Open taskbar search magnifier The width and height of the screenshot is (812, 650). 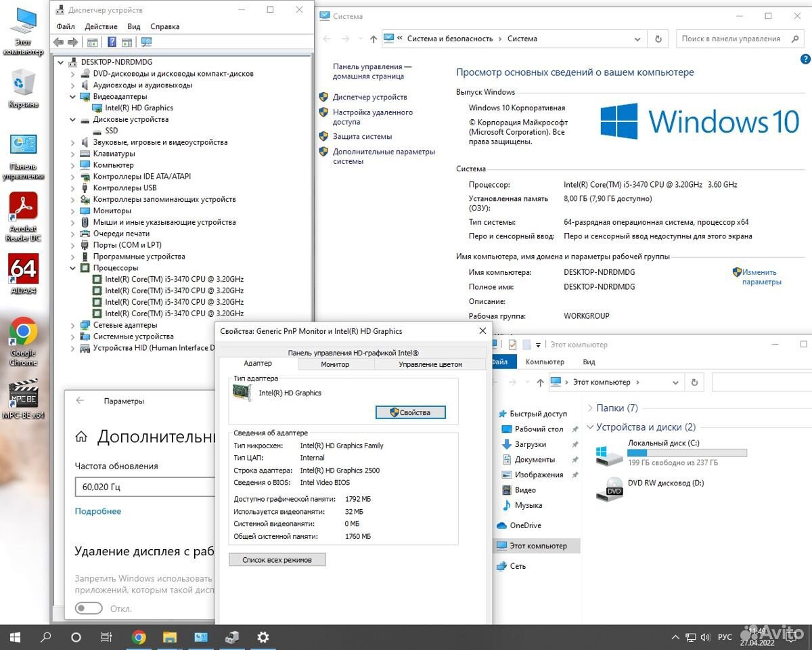[x=46, y=637]
